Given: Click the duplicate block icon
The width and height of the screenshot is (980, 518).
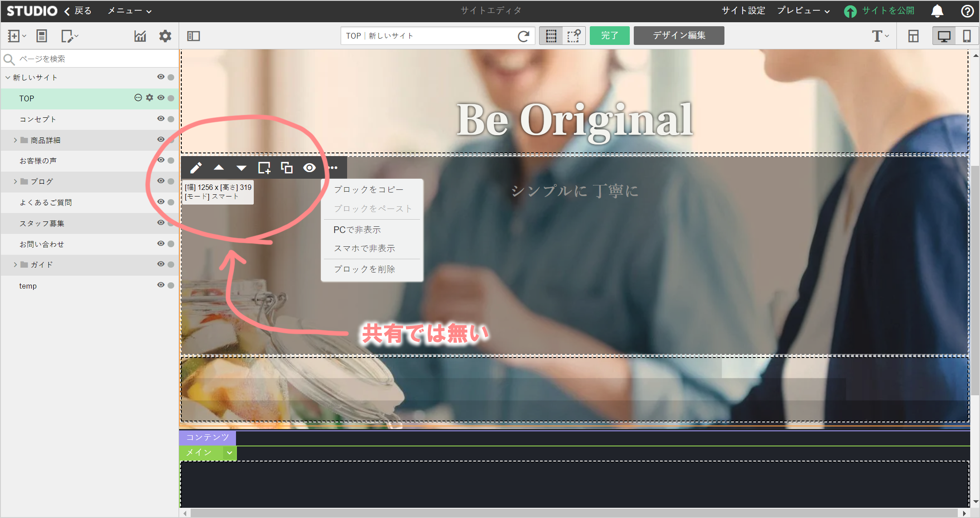Looking at the screenshot, I should tap(287, 168).
